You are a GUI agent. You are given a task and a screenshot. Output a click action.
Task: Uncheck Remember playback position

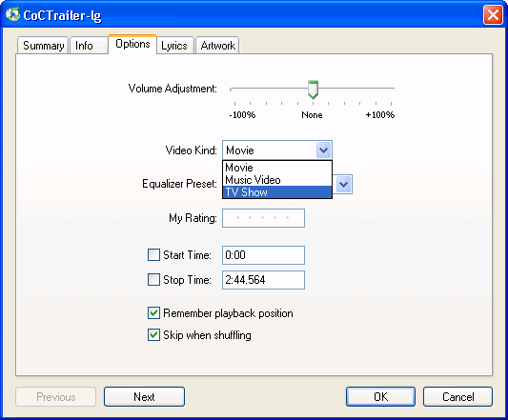pyautogui.click(x=153, y=313)
